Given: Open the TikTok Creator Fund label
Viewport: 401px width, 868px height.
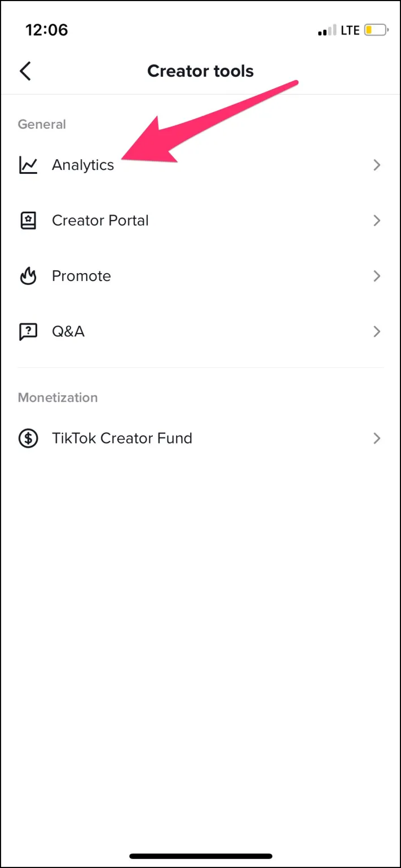Looking at the screenshot, I should coord(122,439).
